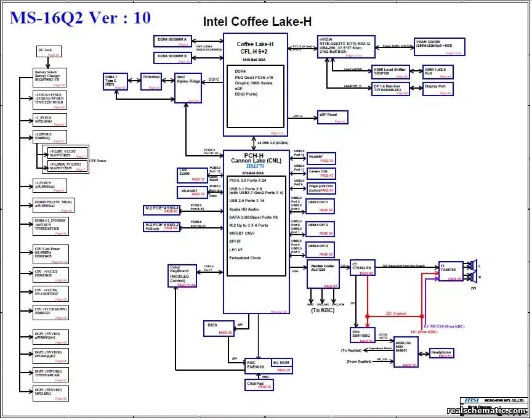
Task: Click the L speaker symbol
Action: pyautogui.click(x=474, y=265)
